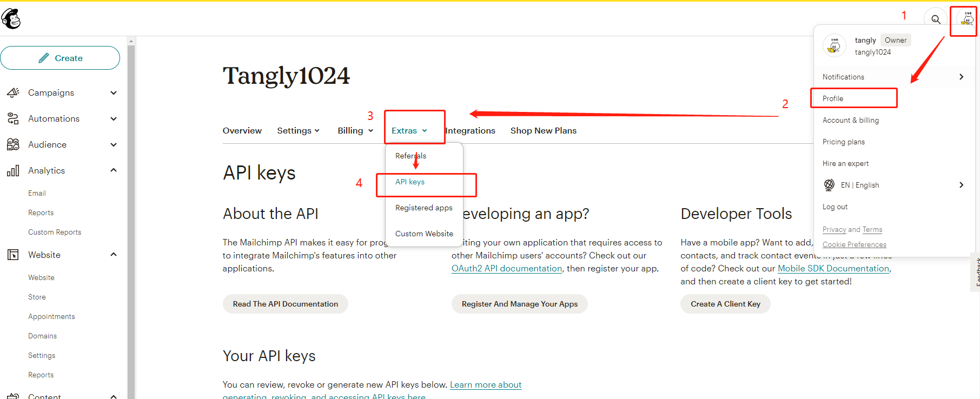This screenshot has width=980, height=399.
Task: Open Custom Reports in sidebar
Action: point(55,232)
